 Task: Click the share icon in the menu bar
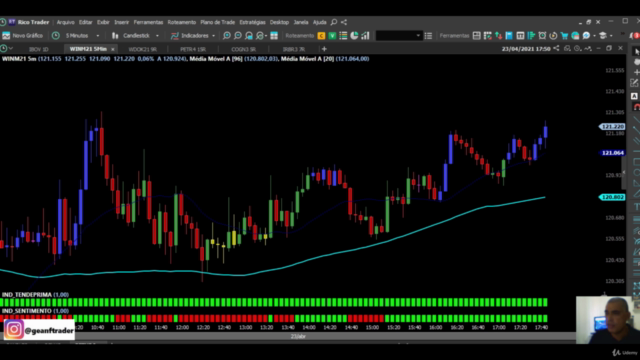pos(344,22)
